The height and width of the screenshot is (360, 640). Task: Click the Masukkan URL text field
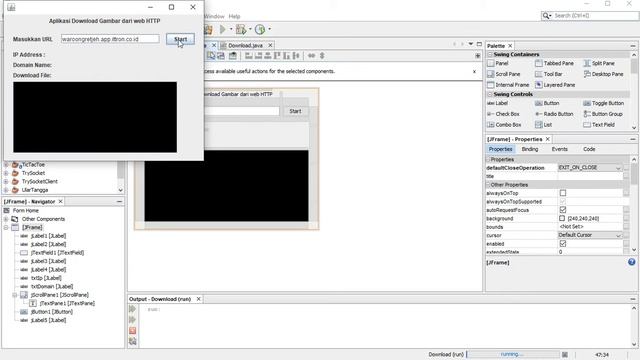point(110,39)
